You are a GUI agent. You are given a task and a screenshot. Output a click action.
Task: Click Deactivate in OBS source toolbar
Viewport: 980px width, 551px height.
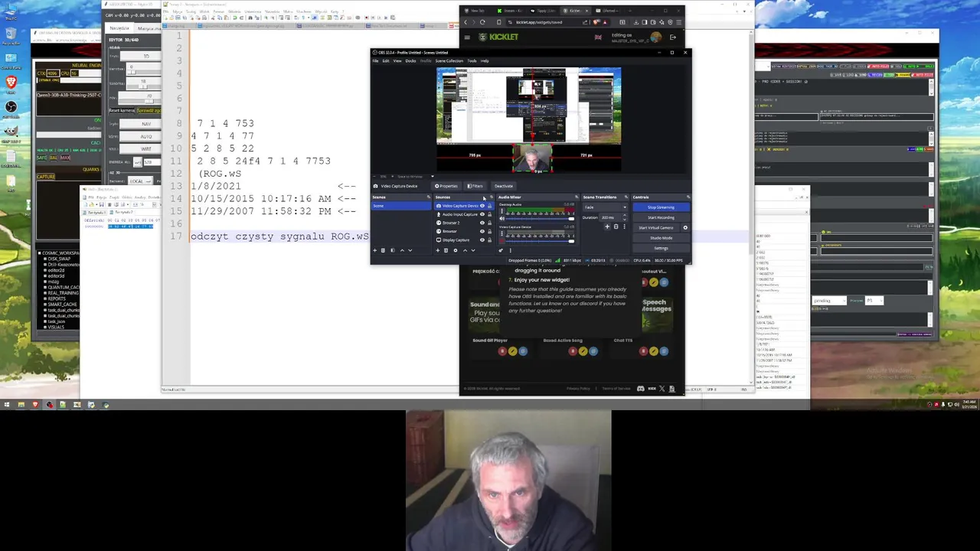click(504, 186)
